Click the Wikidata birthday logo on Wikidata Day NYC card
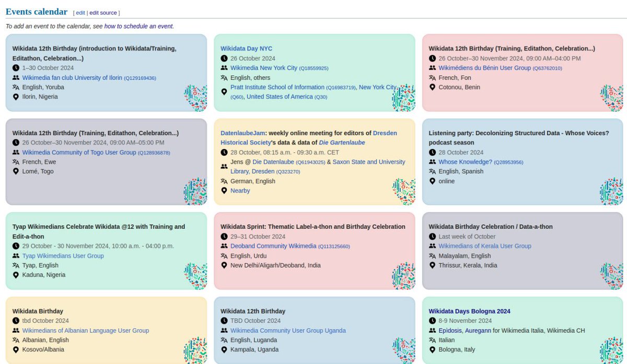 pos(403,97)
